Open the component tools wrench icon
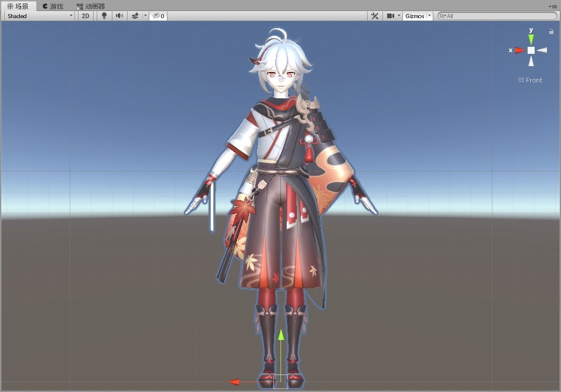561x392 pixels. pyautogui.click(x=375, y=16)
